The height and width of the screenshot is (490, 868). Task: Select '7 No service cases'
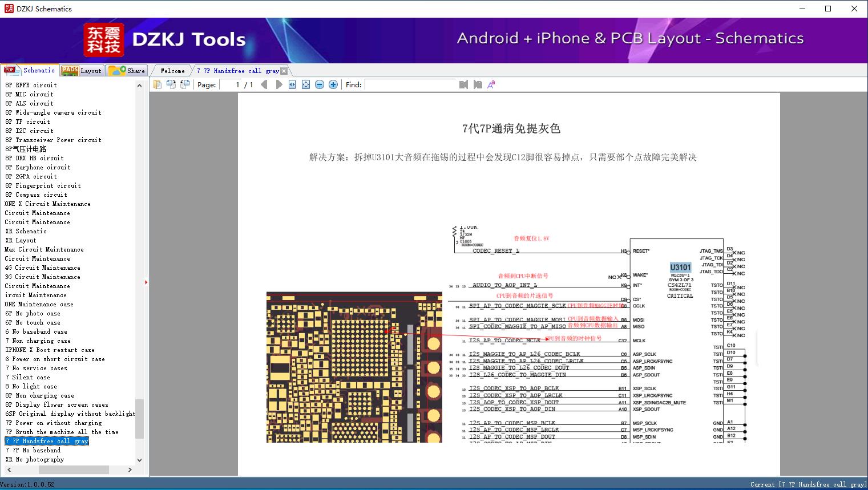36,368
